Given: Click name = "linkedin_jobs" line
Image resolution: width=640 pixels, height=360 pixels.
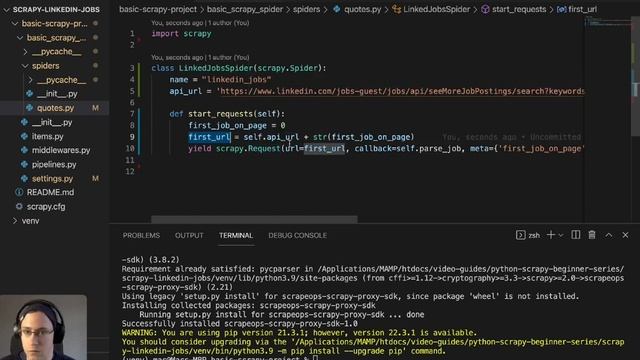Looking at the screenshot, I should pos(220,80).
